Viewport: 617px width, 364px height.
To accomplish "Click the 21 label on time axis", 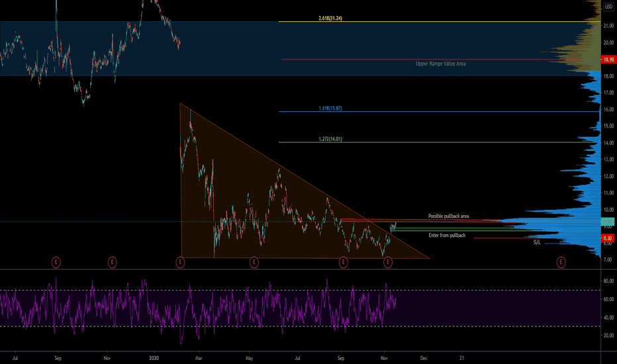I will coord(462,358).
